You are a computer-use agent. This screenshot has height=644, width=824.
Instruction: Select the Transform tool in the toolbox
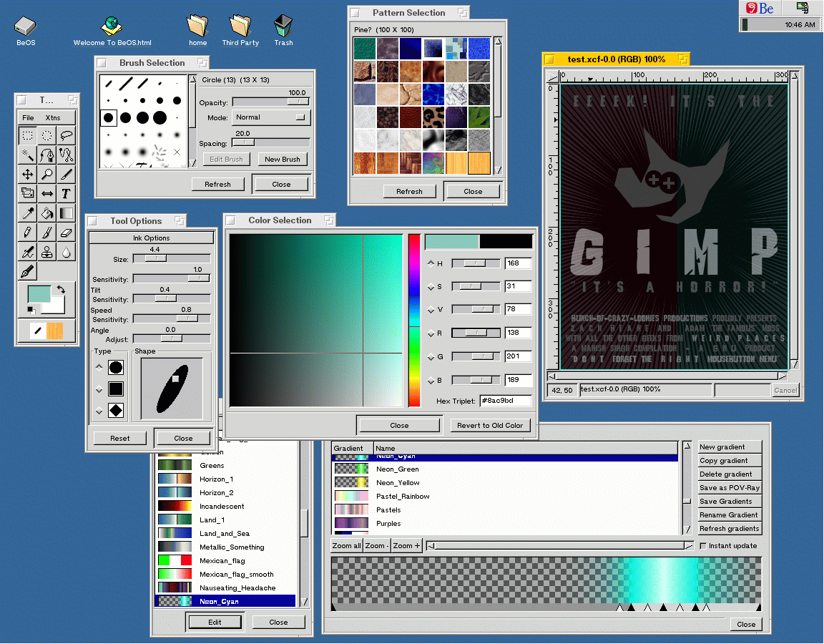coord(27,194)
